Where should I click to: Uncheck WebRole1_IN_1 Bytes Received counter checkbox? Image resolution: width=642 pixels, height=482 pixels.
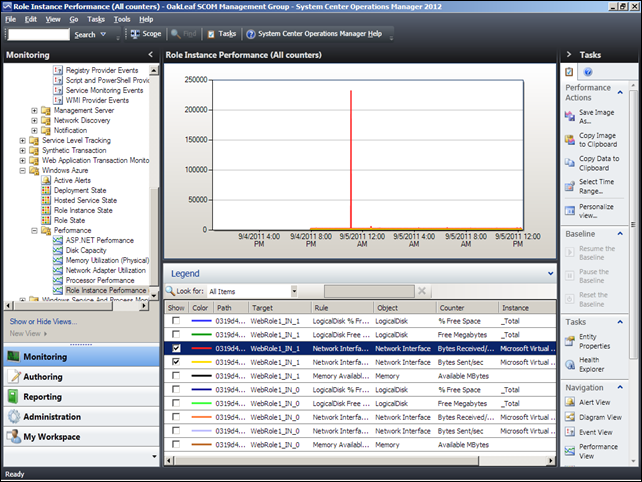(176, 348)
